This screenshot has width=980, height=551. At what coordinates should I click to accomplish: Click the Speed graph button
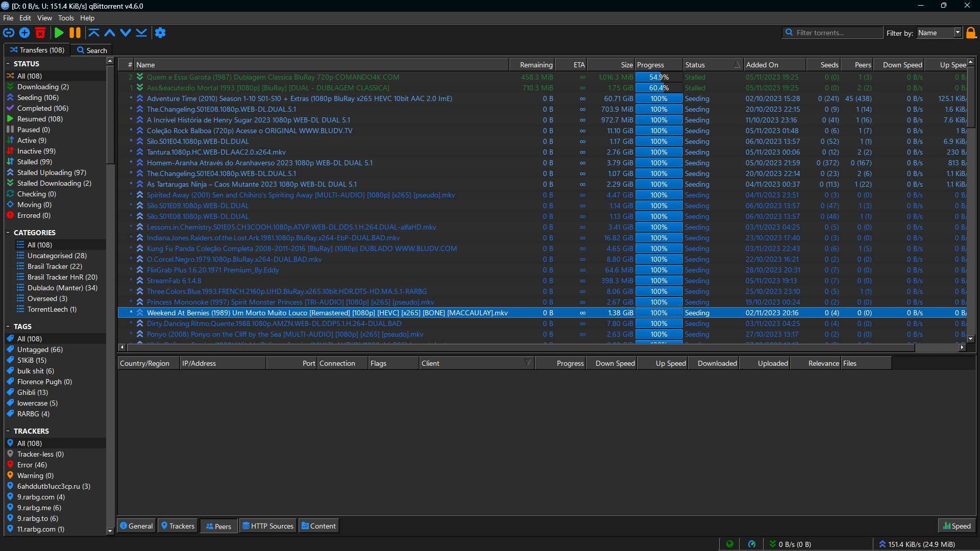(957, 526)
